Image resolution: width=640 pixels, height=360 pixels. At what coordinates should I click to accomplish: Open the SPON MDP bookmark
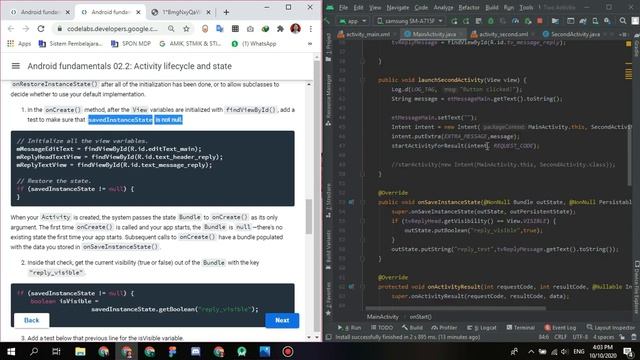click(131, 44)
